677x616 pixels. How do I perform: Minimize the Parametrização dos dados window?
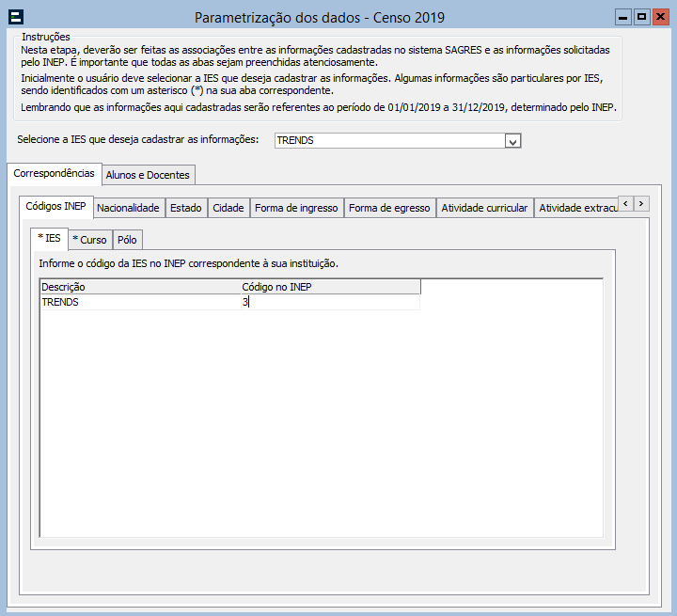pyautogui.click(x=622, y=17)
